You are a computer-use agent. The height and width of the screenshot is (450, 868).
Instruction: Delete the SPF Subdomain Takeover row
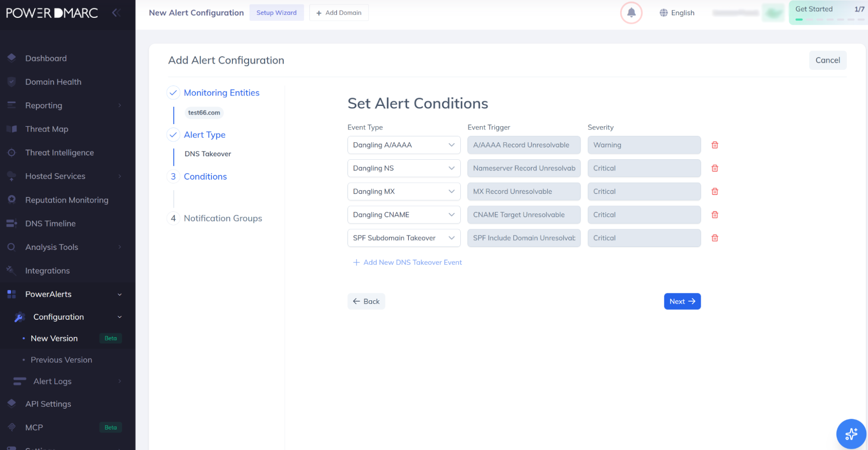715,238
